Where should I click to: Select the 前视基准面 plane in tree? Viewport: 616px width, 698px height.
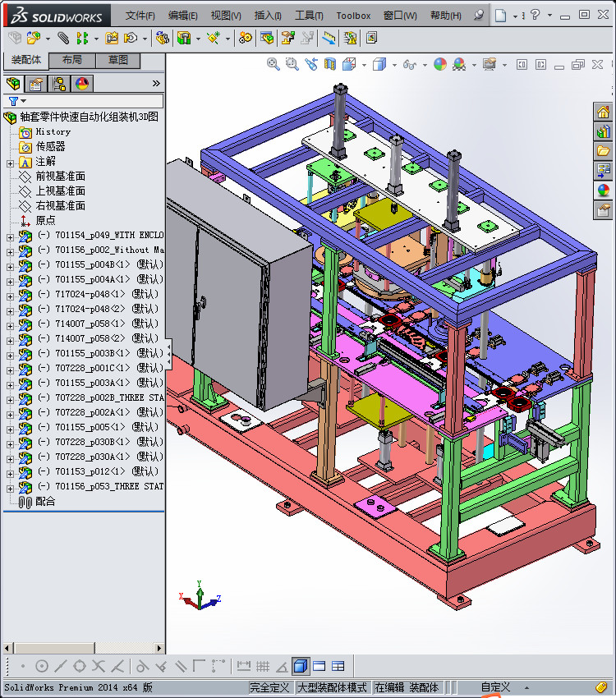60,177
